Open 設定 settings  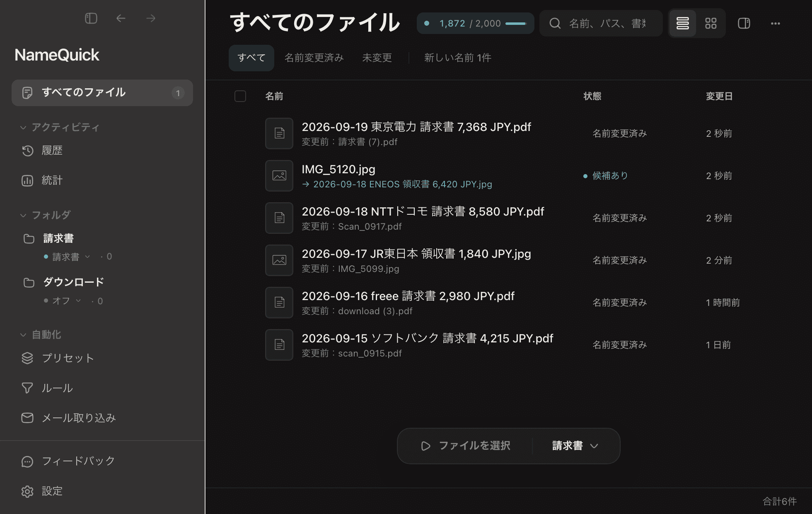[102, 491]
